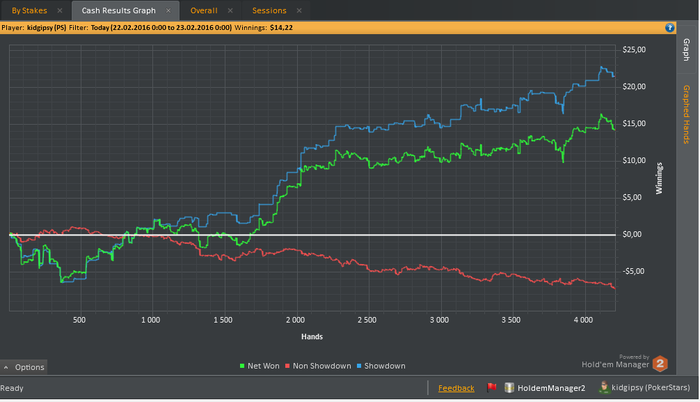Click the $15,00 axis label
Image resolution: width=700 pixels, height=402 pixels.
pyautogui.click(x=634, y=124)
